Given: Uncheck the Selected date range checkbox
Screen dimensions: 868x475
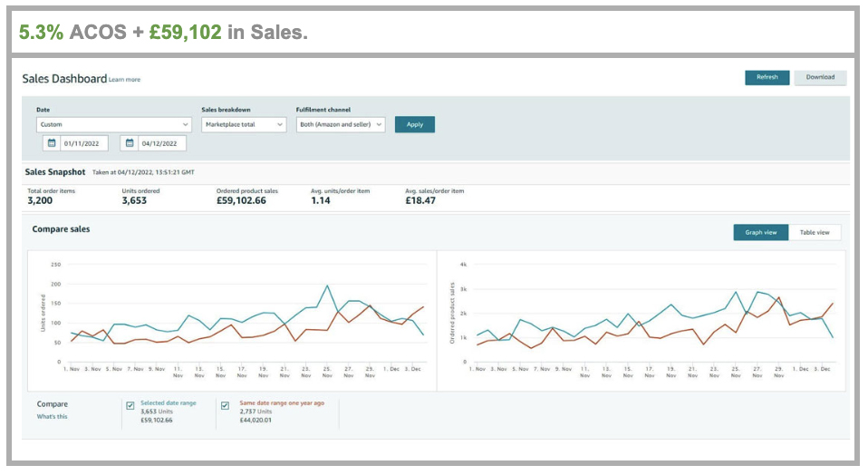Looking at the screenshot, I should (130, 405).
